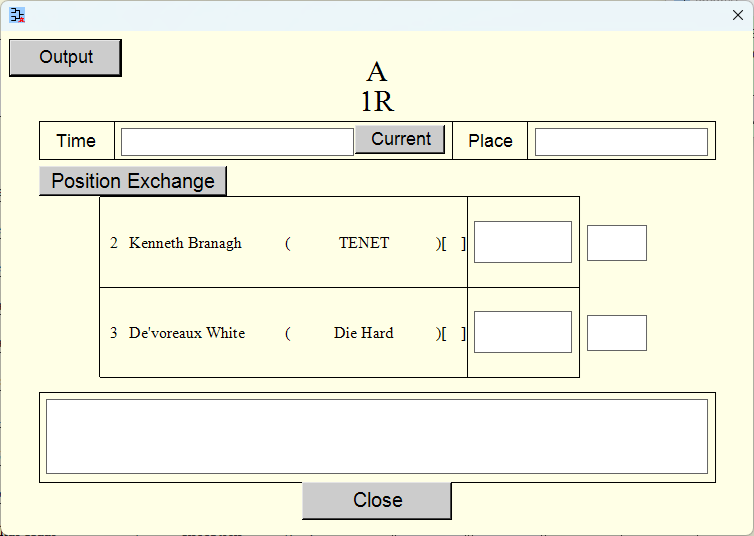Focus the Place input field
Viewport: 754px width, 536px height.
click(621, 142)
